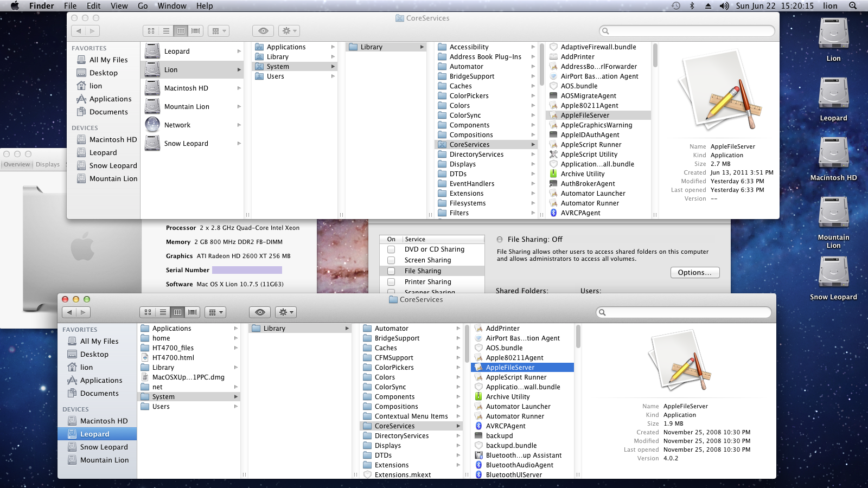Enable File Sharing checkbox
This screenshot has height=488, width=868.
click(x=391, y=271)
